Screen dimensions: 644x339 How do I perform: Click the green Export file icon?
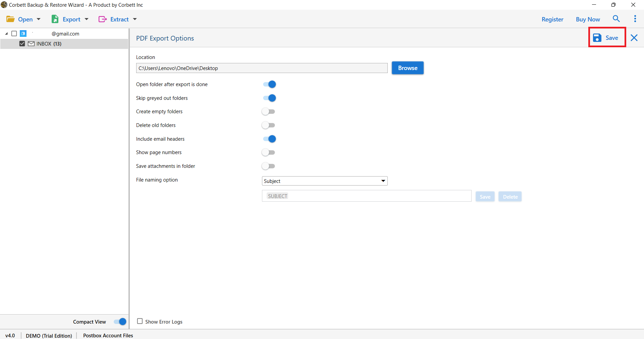55,19
